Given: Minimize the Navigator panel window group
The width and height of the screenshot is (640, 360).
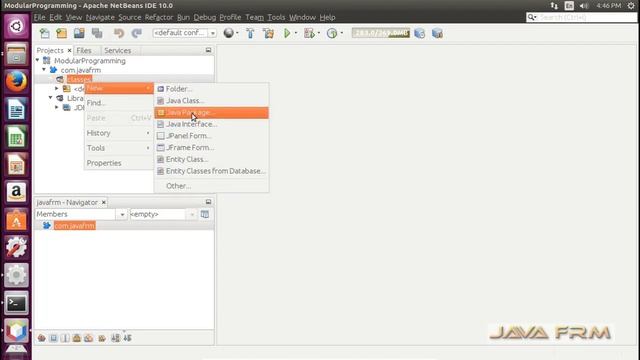Looking at the screenshot, I should tap(208, 202).
